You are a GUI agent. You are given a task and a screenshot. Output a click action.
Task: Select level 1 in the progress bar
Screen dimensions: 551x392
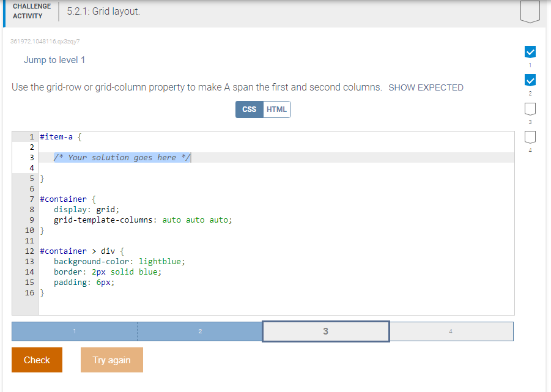click(x=73, y=331)
